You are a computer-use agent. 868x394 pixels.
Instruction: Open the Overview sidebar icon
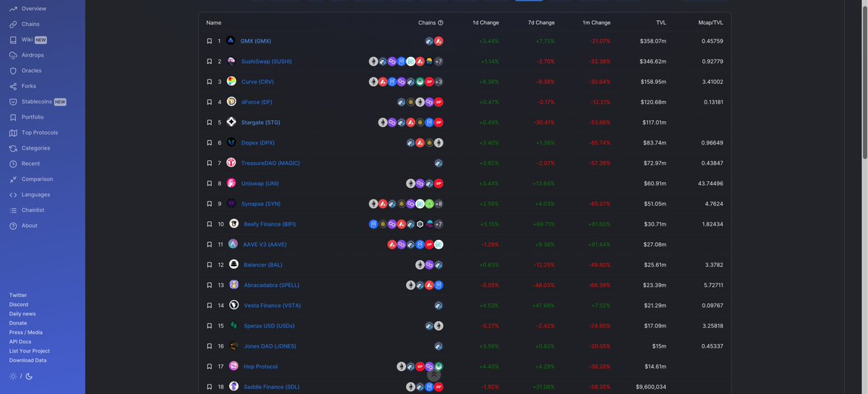coord(14,9)
